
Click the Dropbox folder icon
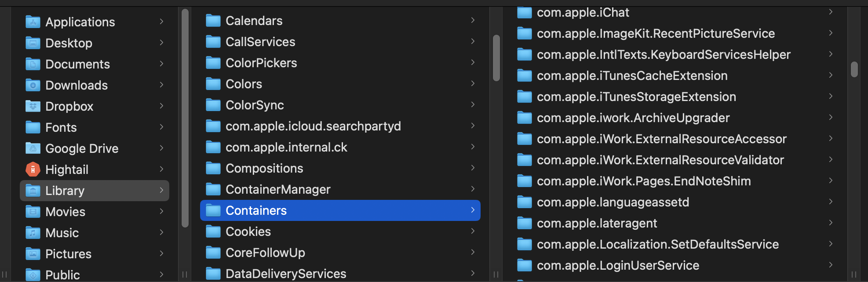pyautogui.click(x=33, y=106)
